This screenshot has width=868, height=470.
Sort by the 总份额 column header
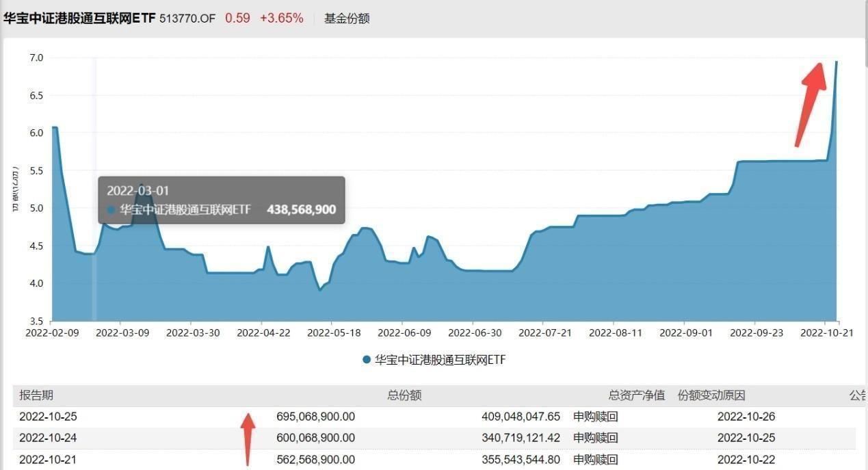click(x=404, y=395)
